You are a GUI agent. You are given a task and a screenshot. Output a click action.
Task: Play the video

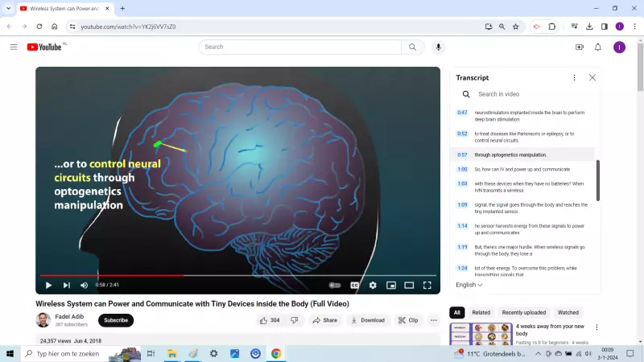[48, 285]
